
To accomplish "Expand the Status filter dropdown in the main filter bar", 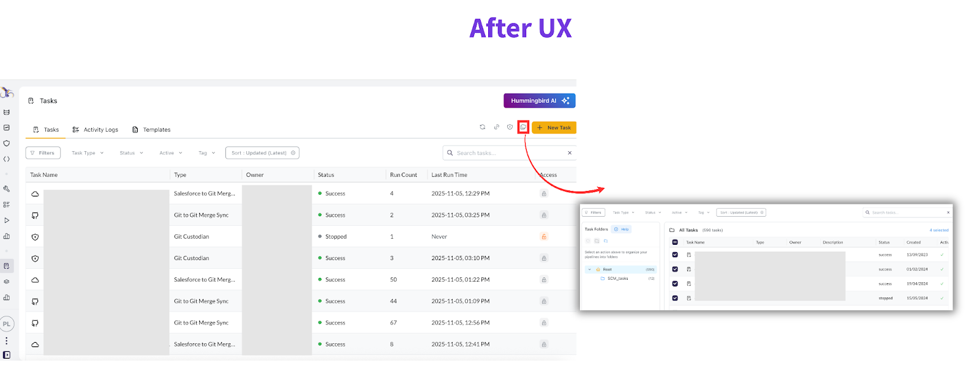I will [x=131, y=153].
